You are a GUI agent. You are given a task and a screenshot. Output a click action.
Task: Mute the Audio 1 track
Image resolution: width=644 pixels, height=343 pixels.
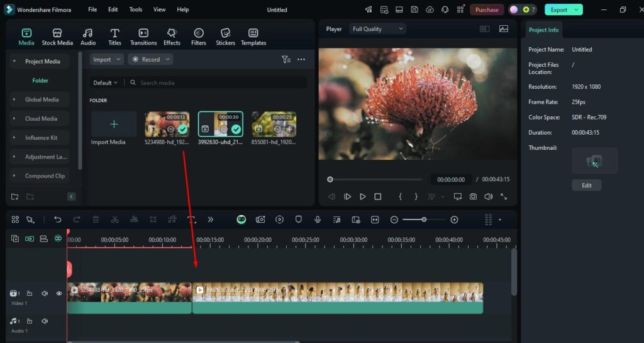(x=45, y=321)
